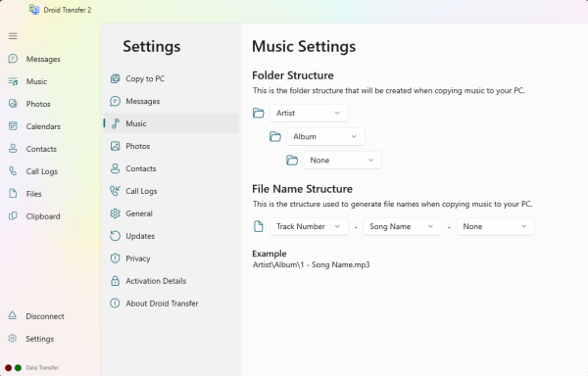Click the Updates refresh icon
The image size is (588, 376).
click(115, 236)
